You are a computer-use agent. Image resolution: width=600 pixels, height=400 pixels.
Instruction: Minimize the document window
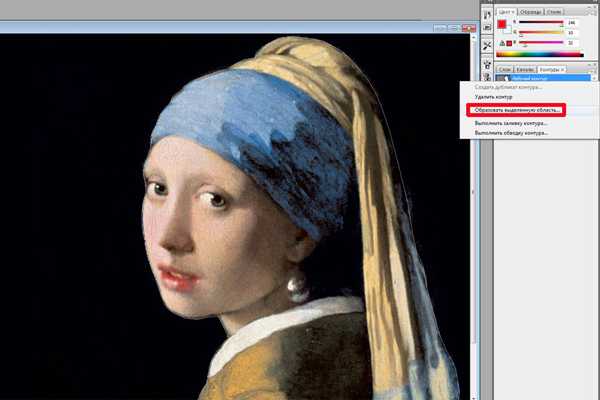tap(440, 28)
